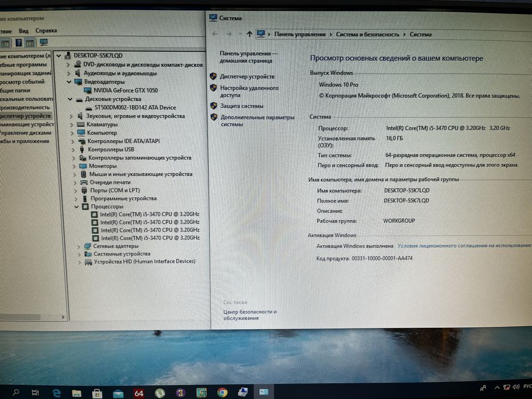Expand DVD-дисководы и дисководы компакт-дисков
The width and height of the screenshot is (532, 399).
68,64
